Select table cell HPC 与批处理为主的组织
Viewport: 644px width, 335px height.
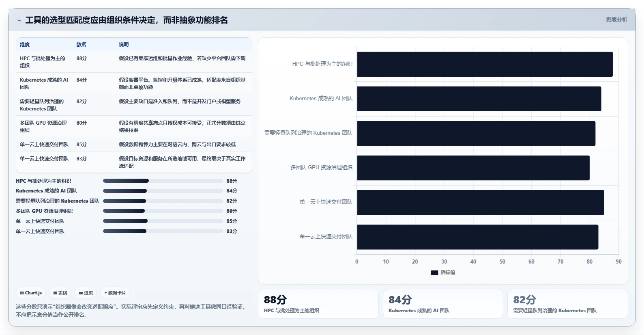(43, 62)
